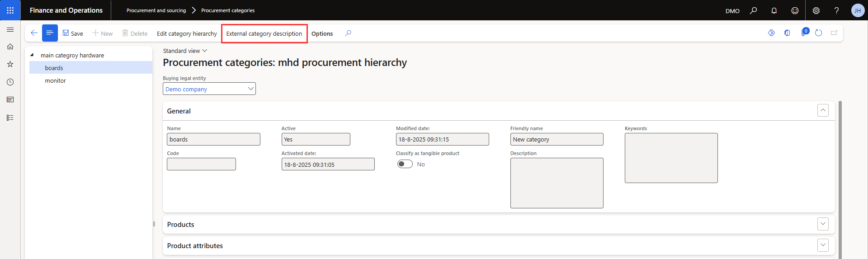Open Favorites star icon in sidebar
Viewport: 868px width, 259px height.
[10, 64]
